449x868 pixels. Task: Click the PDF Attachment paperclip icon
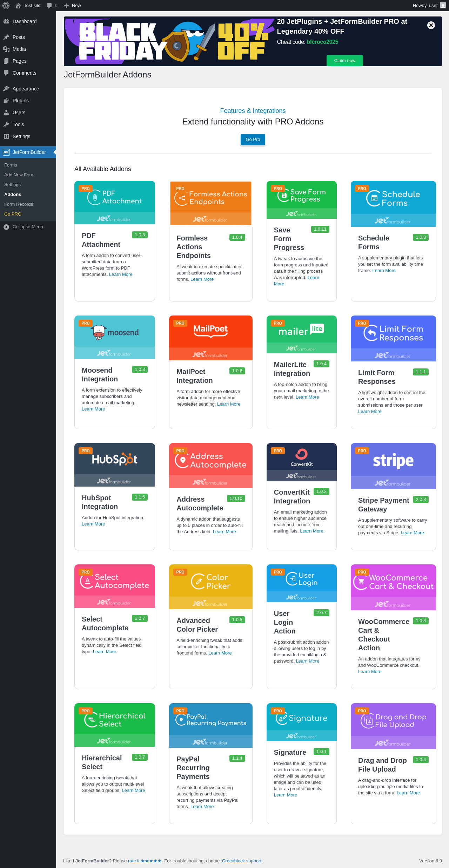(94, 198)
